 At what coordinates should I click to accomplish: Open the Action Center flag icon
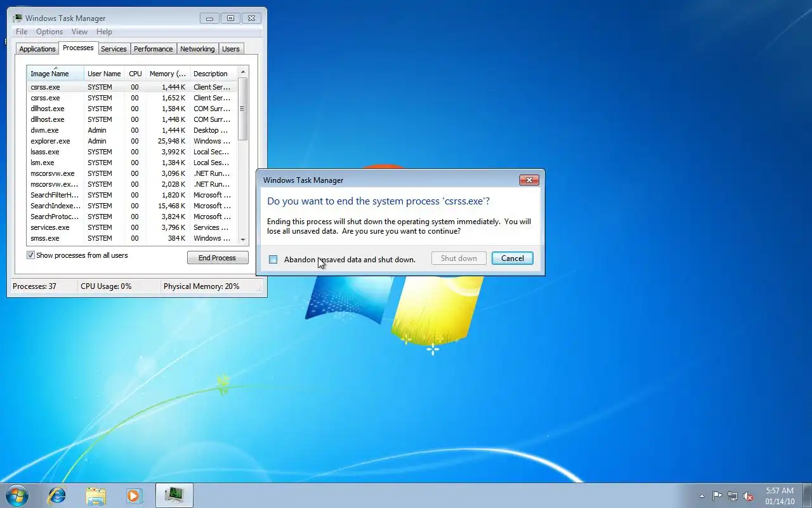coord(717,496)
